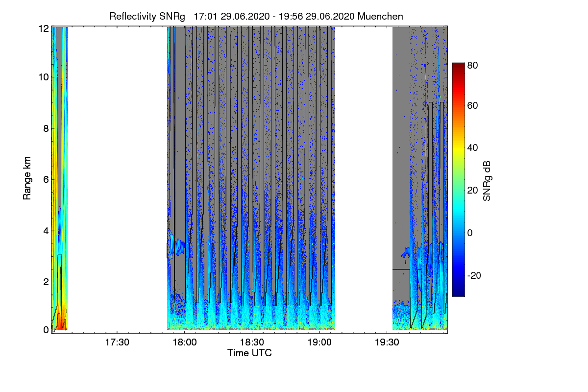The height and width of the screenshot is (392, 588).
Task: Click the colorbar value -20
Action: (x=475, y=275)
